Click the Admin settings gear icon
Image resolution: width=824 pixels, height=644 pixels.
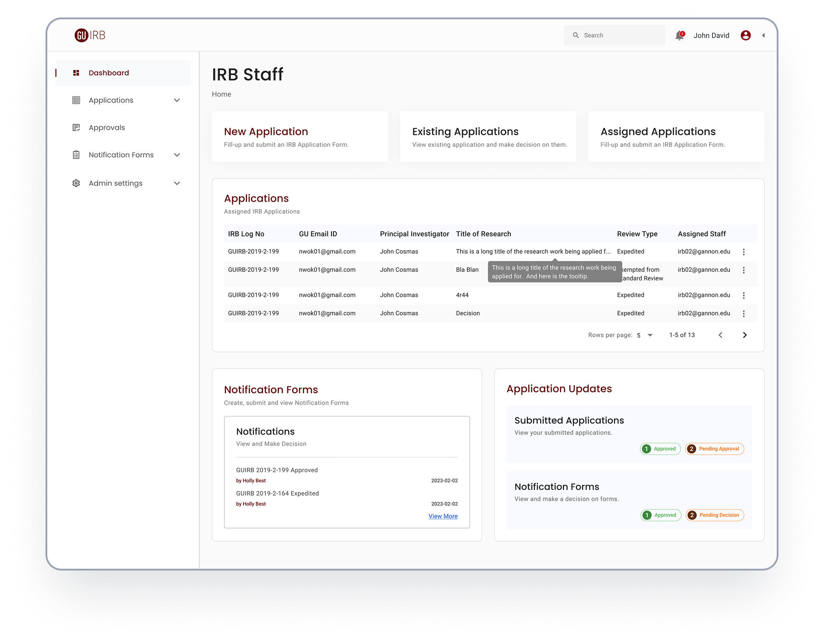click(76, 183)
